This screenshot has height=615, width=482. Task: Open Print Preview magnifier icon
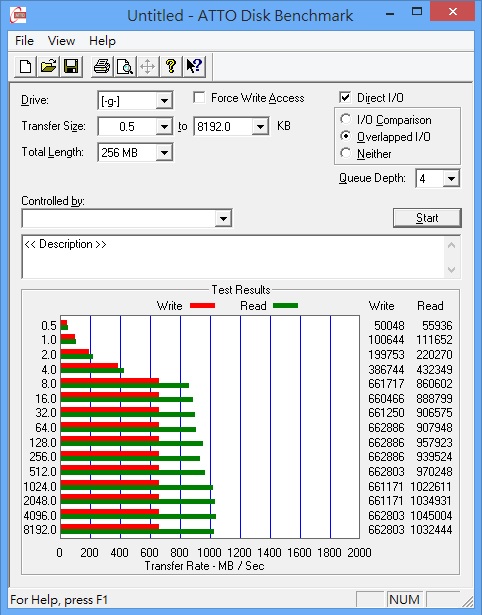point(125,66)
